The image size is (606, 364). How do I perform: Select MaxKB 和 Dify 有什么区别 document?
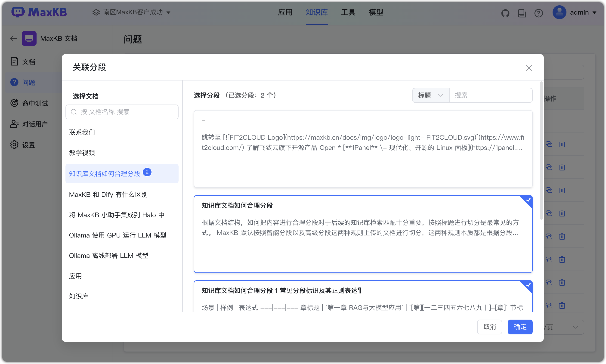pos(122,194)
